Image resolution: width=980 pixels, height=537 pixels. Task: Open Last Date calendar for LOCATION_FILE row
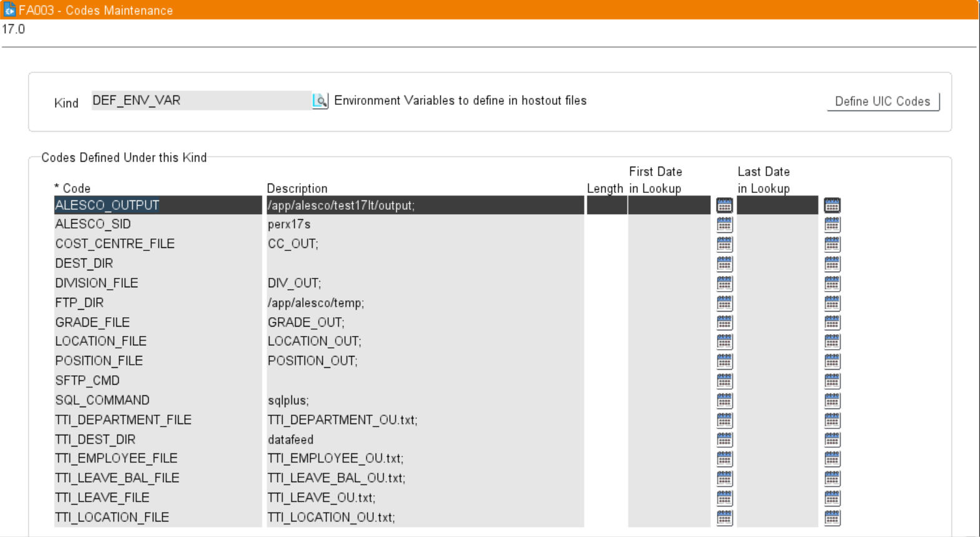coord(832,342)
